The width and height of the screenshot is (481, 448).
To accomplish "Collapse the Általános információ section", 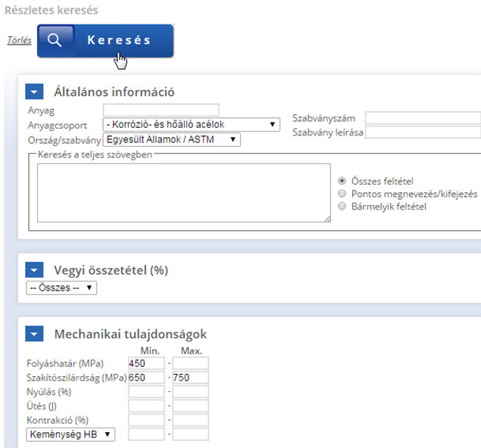I will pos(34,92).
